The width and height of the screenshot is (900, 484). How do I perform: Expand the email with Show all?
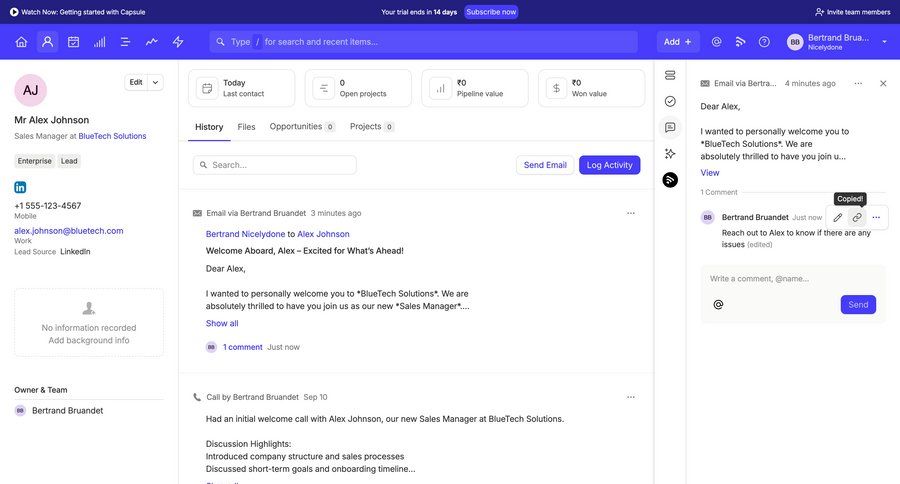coord(222,323)
